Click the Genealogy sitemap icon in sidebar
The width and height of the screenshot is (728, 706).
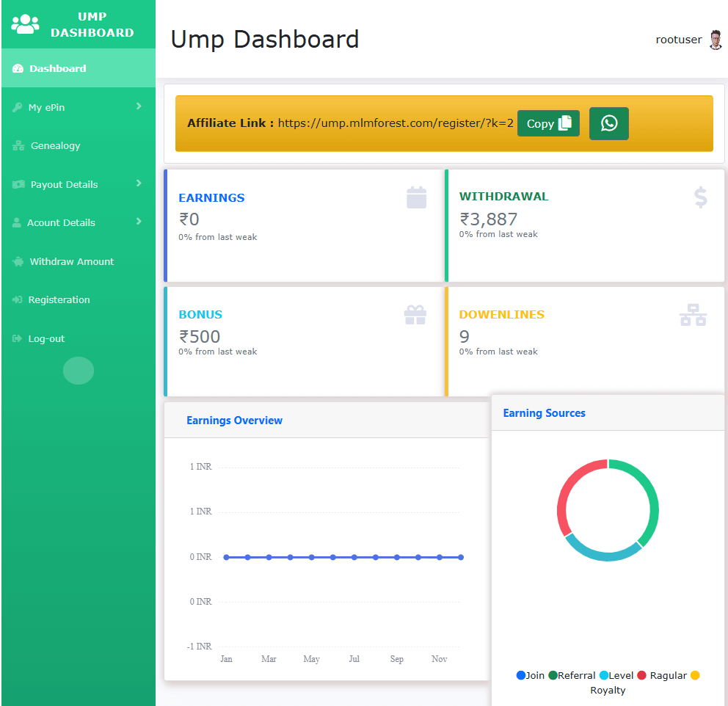(18, 146)
